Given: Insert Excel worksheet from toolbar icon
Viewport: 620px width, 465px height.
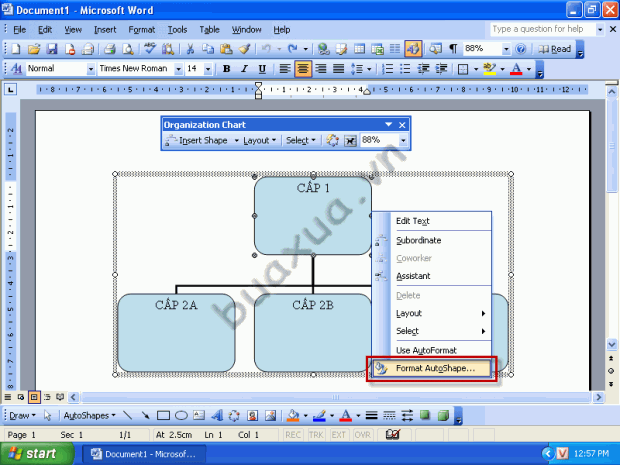Looking at the screenshot, I should [377, 49].
